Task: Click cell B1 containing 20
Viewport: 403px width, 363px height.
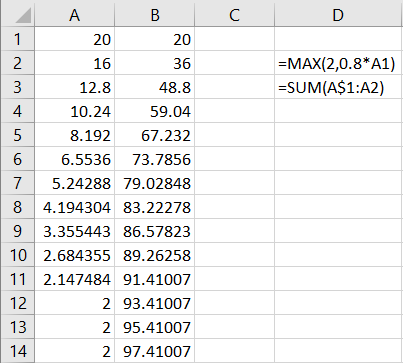Action: click(x=154, y=39)
